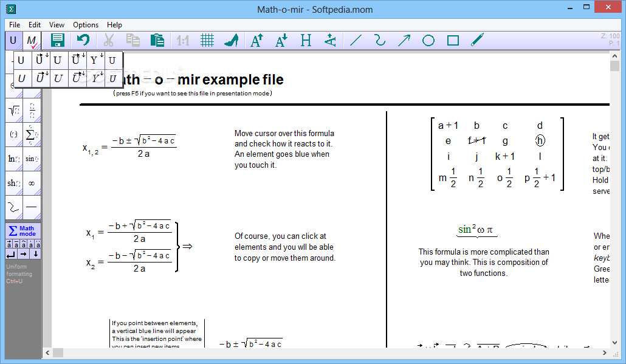Choose last italic U popup cell

tap(113, 78)
